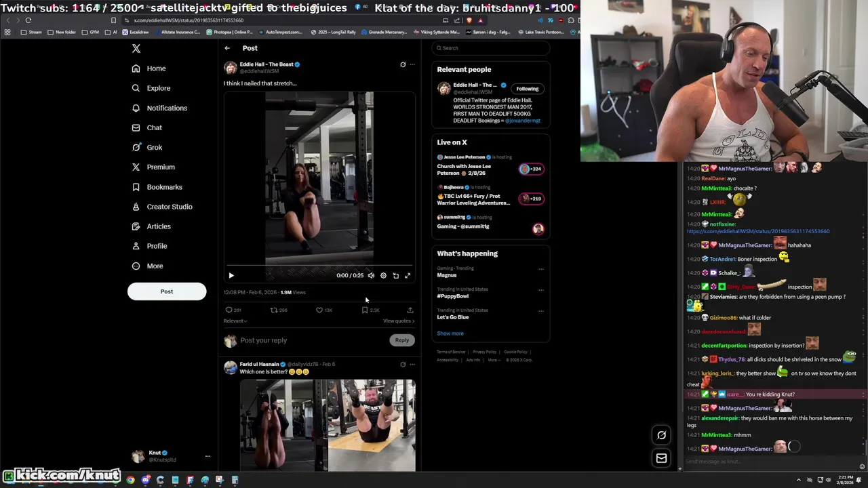868x488 pixels.
Task: Open the GYM bookmarks folder
Action: click(90, 32)
